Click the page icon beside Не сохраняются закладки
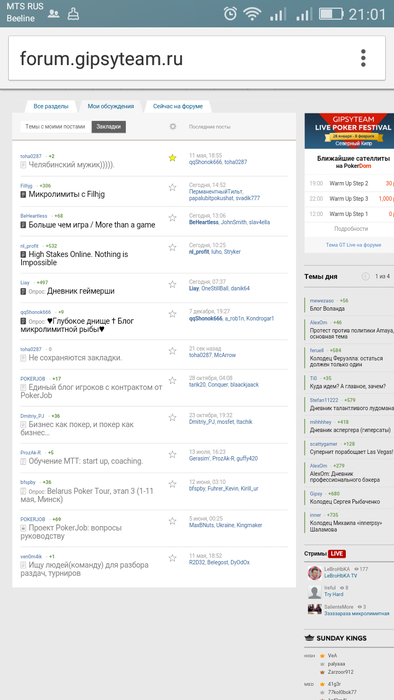Viewport: 394px width, 700px height. point(23,358)
